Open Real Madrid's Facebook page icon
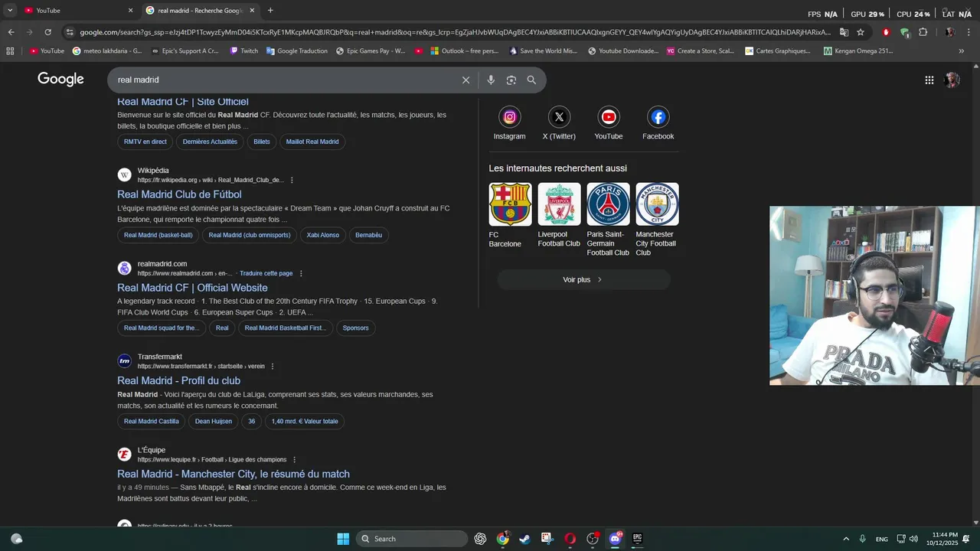980x551 pixels. point(658,117)
